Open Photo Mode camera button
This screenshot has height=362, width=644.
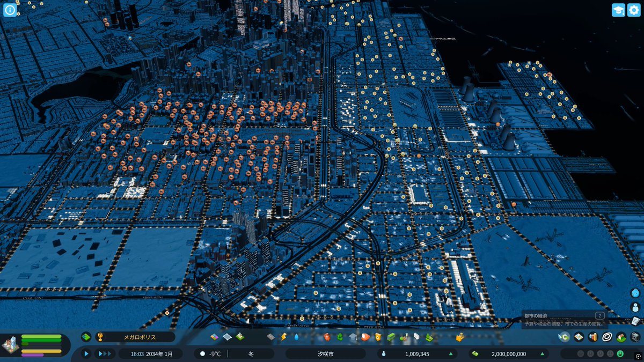point(635,337)
